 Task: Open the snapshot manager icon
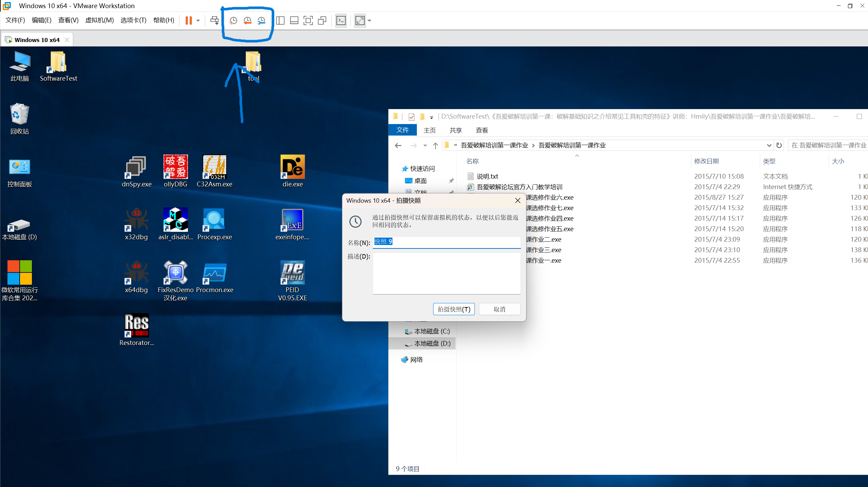pyautogui.click(x=261, y=21)
